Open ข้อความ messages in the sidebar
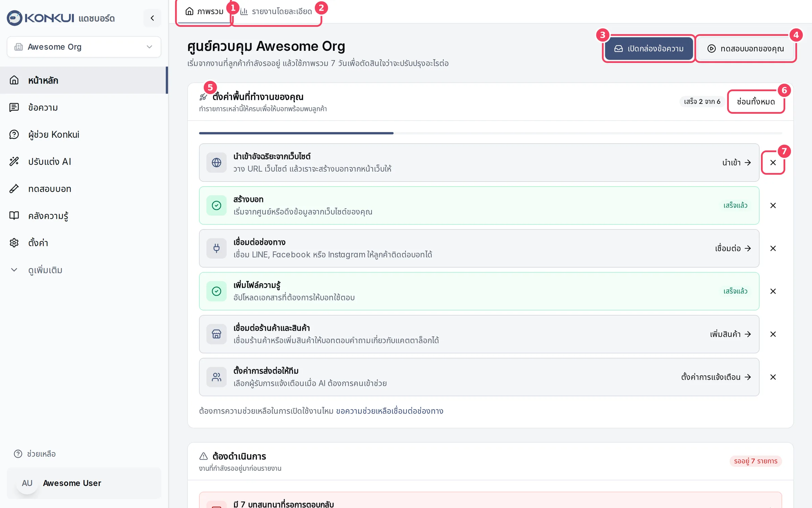812x508 pixels. pyautogui.click(x=84, y=107)
